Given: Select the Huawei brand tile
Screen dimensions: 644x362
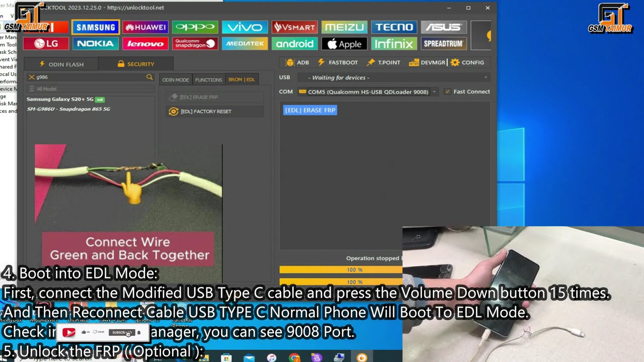Looking at the screenshot, I should coord(145,27).
